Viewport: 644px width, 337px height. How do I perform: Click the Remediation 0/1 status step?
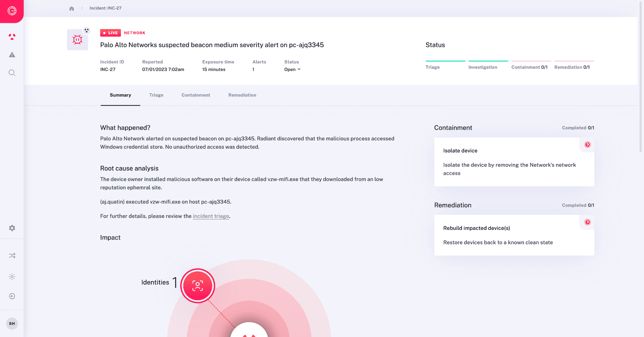click(x=574, y=65)
